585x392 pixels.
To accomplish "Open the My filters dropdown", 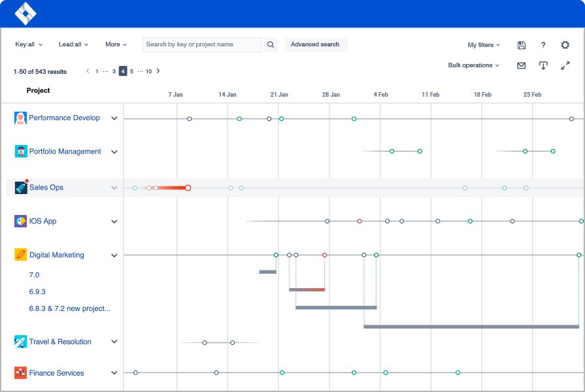I will [x=484, y=45].
